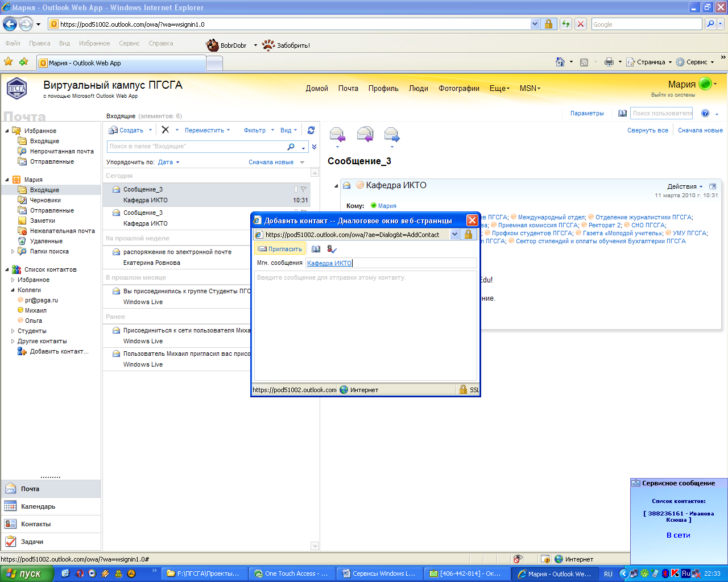Click Параметры link
This screenshot has height=582, width=728.
point(587,113)
